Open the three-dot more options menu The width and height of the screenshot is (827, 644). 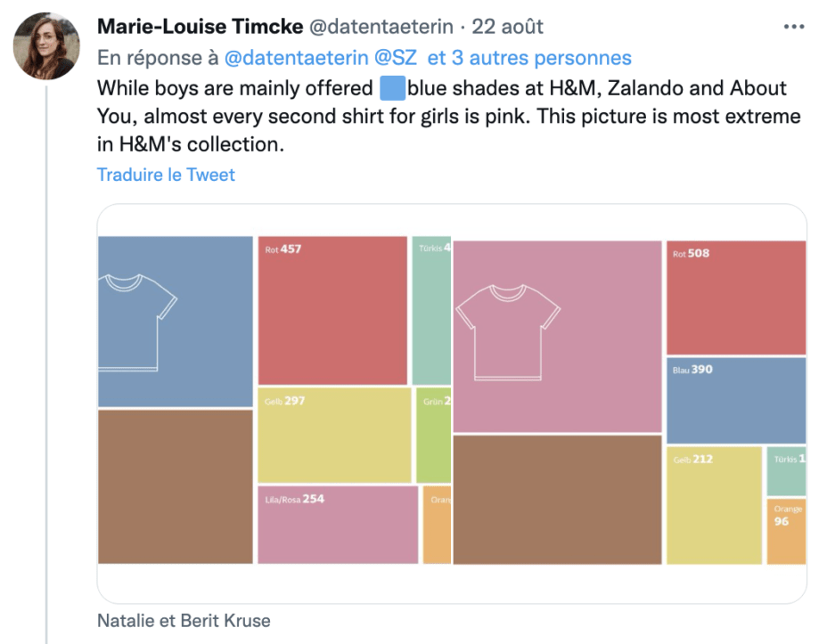[x=794, y=27]
